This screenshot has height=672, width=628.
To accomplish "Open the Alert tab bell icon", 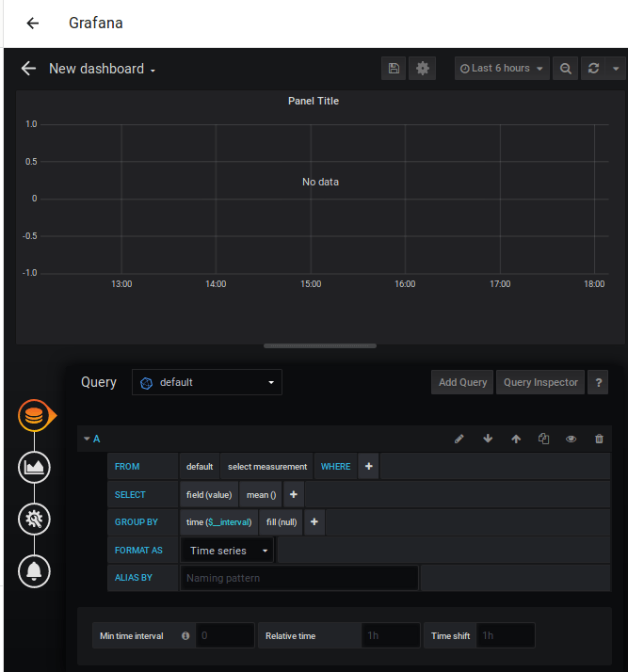I will pos(34,569).
